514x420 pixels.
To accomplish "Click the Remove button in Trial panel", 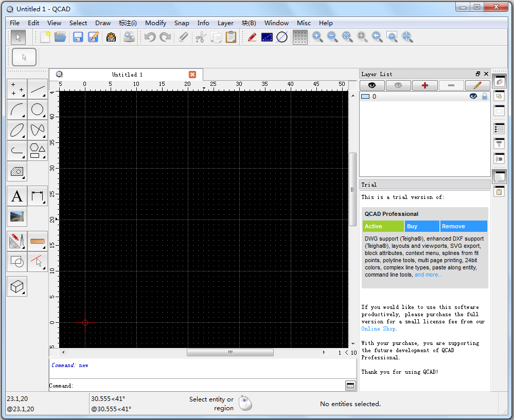I will click(x=464, y=226).
